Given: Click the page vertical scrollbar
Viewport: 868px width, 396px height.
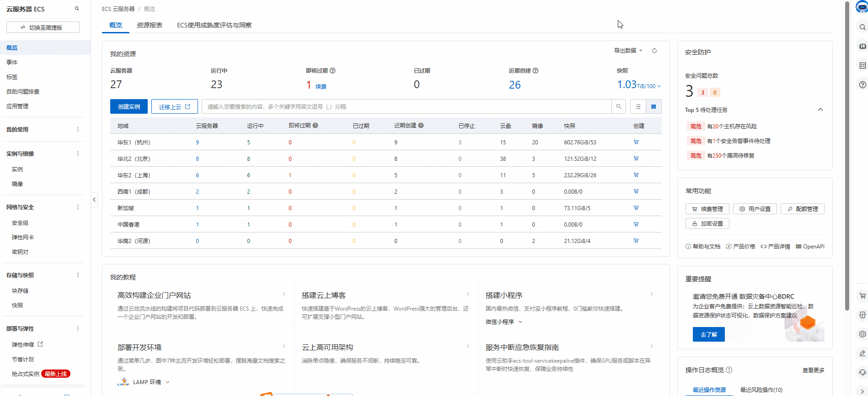Looking at the screenshot, I should click(x=847, y=155).
